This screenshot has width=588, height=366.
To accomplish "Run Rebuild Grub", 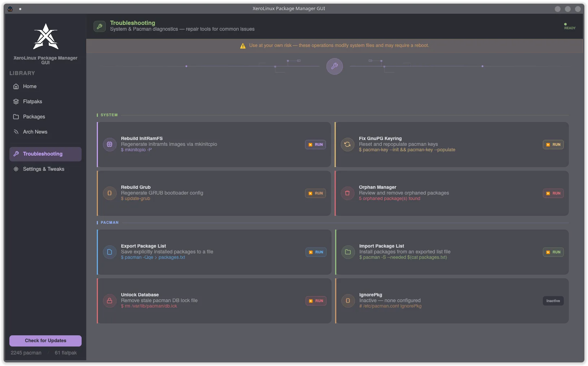I will coord(315,193).
